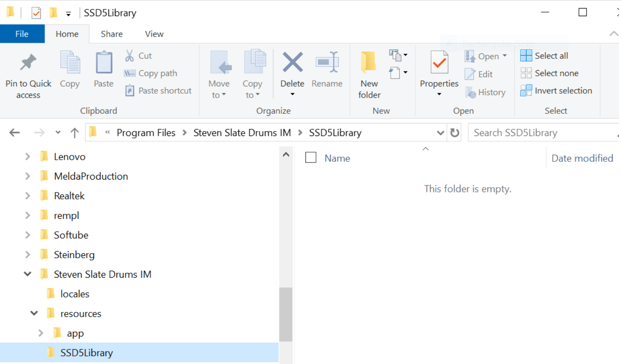Expand the rempl folder node
This screenshot has width=621, height=364.
click(27, 215)
